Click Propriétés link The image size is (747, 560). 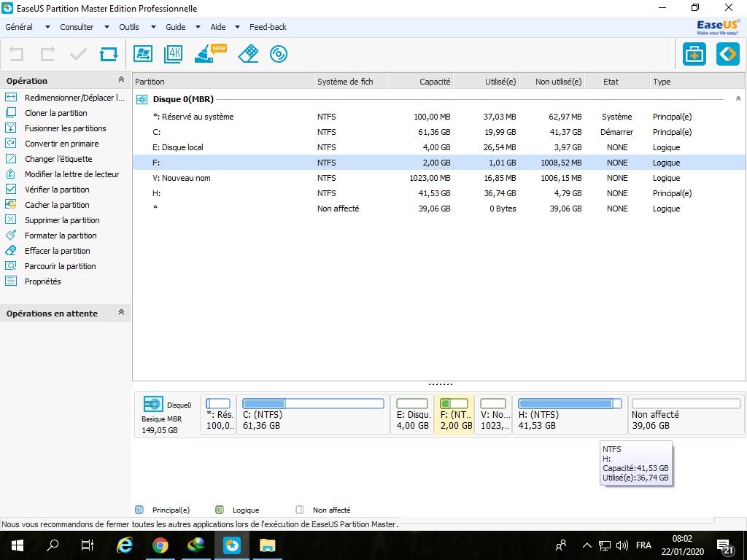click(x=43, y=281)
